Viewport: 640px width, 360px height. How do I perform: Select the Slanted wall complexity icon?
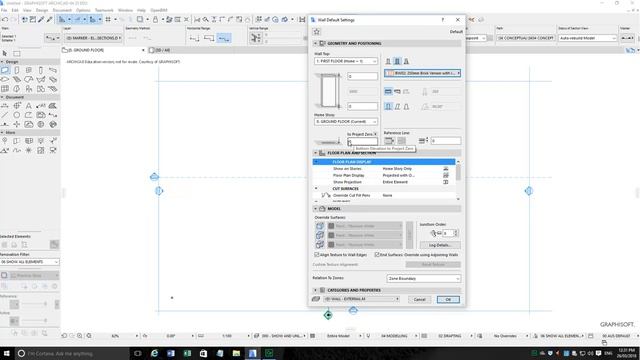point(397,107)
